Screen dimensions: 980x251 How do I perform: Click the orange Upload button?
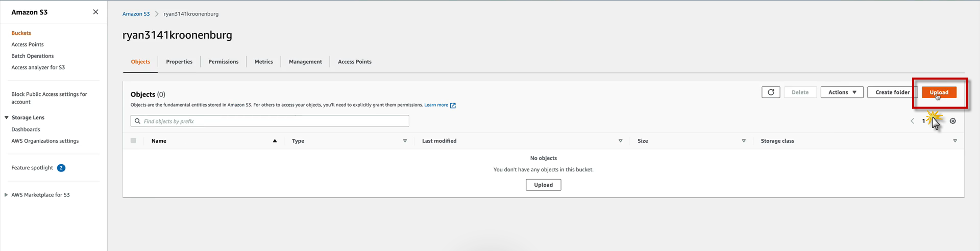point(939,92)
